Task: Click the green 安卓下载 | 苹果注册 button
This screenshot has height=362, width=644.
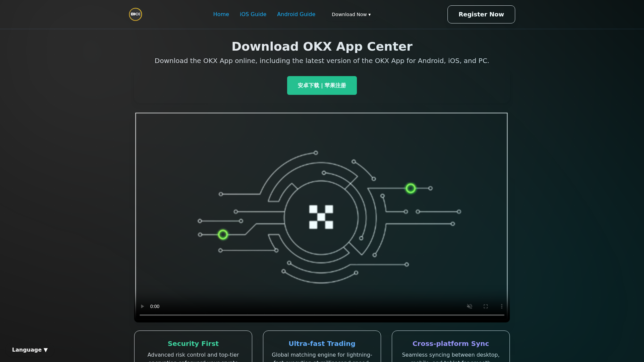Action: click(x=322, y=85)
